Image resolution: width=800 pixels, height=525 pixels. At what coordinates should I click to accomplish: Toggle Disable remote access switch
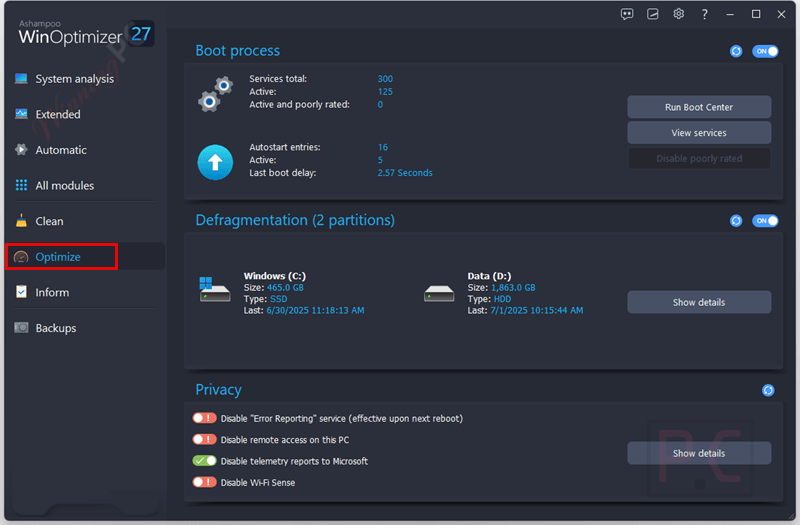[204, 439]
